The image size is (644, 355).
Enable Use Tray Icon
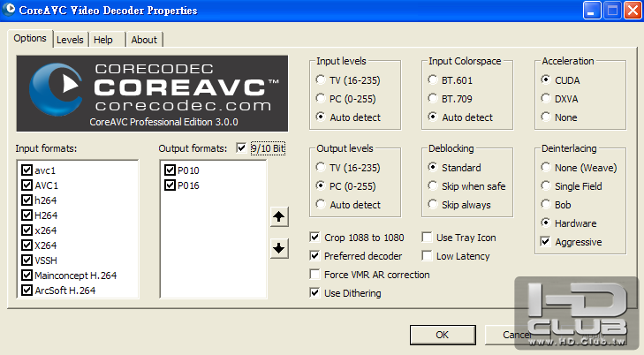[x=428, y=238]
